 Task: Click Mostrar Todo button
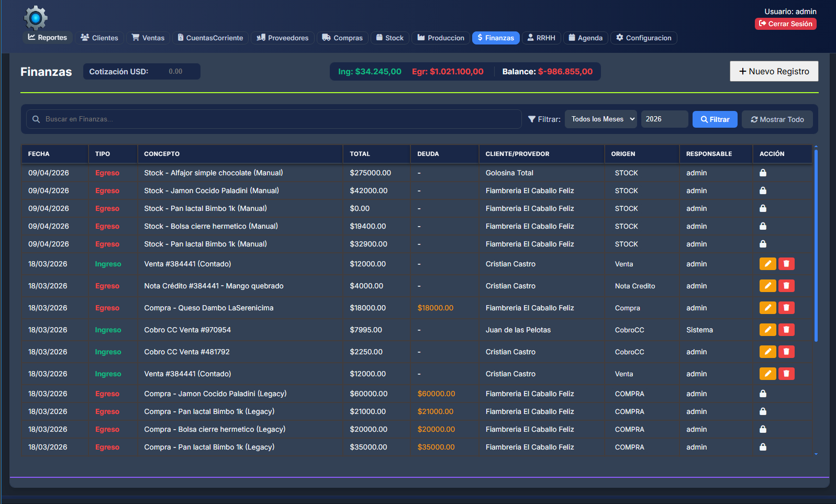click(777, 119)
